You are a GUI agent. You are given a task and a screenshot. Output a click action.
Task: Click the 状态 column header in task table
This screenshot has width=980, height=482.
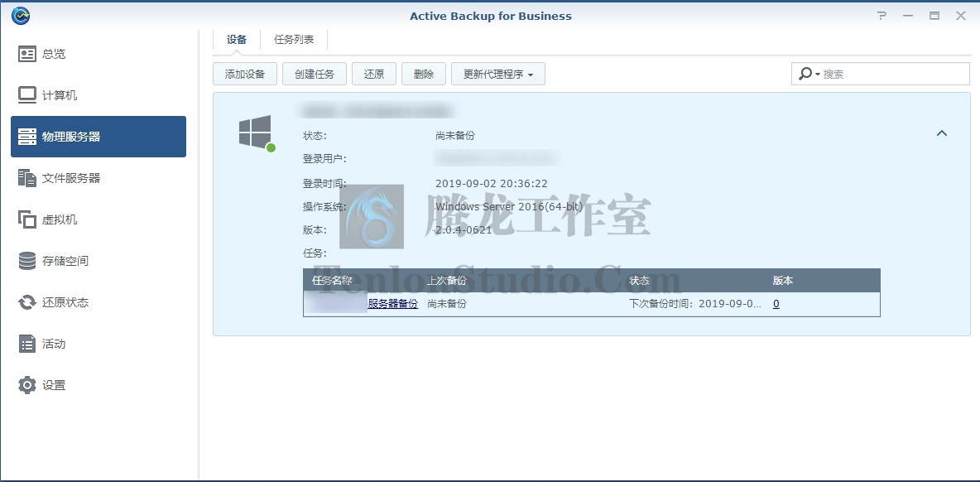point(639,281)
